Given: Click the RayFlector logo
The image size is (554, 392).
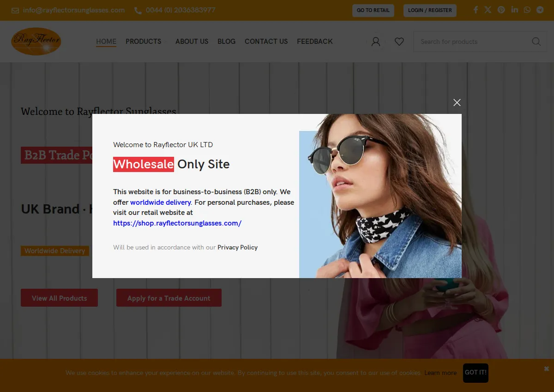Looking at the screenshot, I should pos(36,42).
